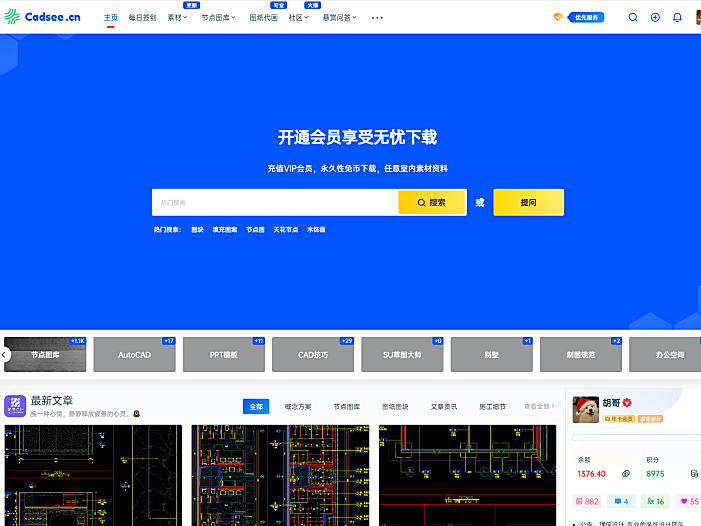Screen dimensions: 701x526
Task: Open the 办公空间 category card
Action: pyautogui.click(x=665, y=354)
